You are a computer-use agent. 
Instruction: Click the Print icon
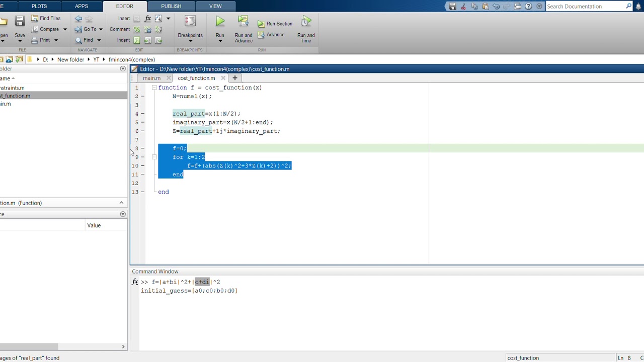(35, 40)
